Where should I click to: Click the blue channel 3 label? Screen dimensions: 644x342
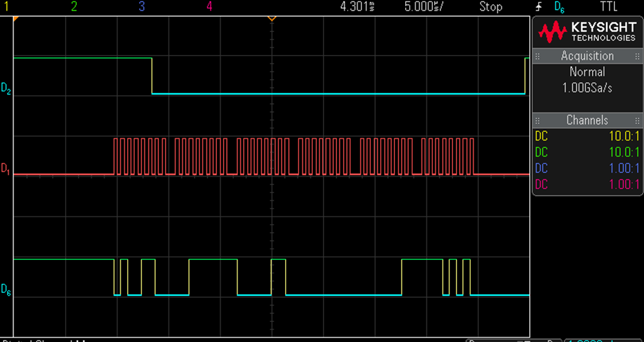141,6
